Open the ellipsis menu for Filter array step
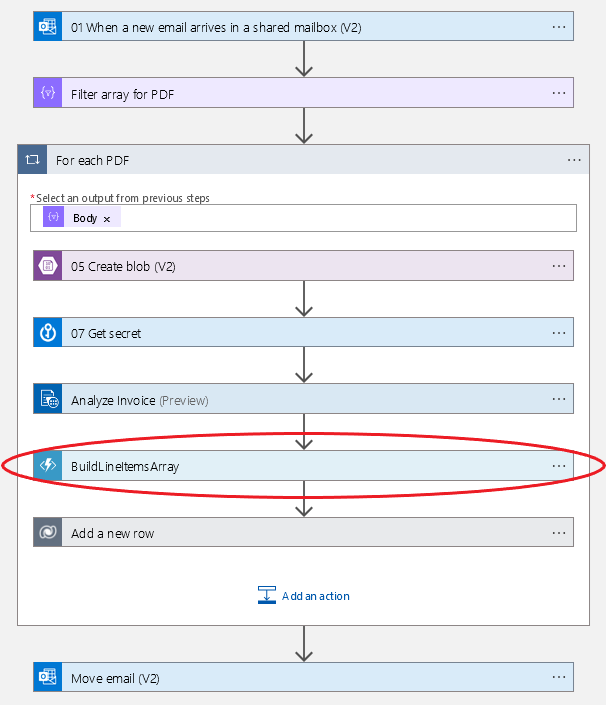The width and height of the screenshot is (606, 705). tap(559, 94)
